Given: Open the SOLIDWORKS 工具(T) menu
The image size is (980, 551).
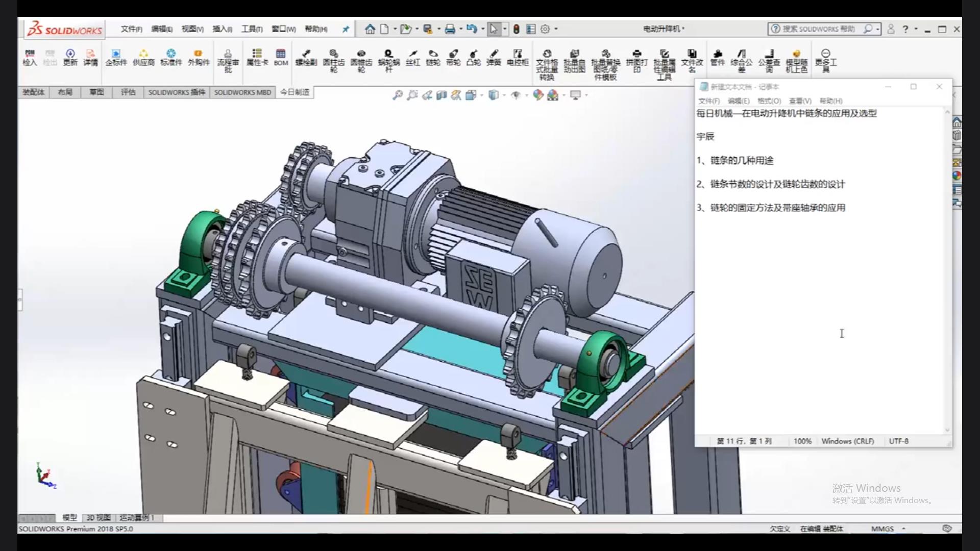Looking at the screenshot, I should (x=252, y=29).
